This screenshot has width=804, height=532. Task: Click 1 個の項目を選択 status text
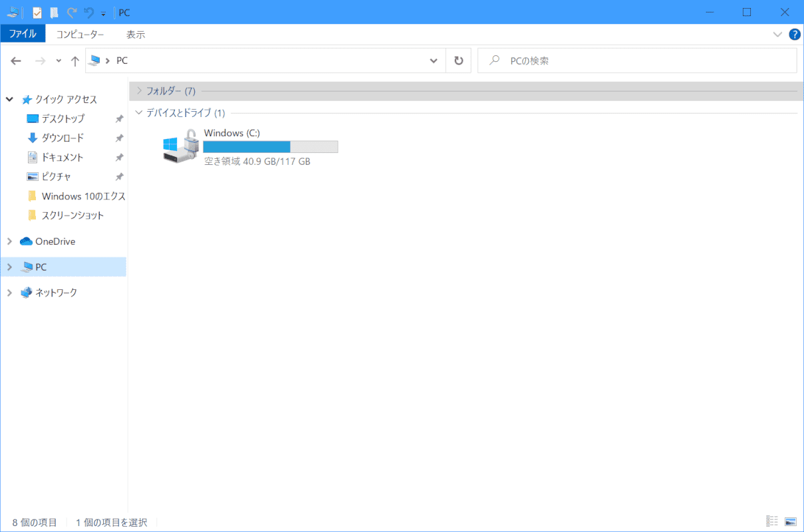(112, 523)
